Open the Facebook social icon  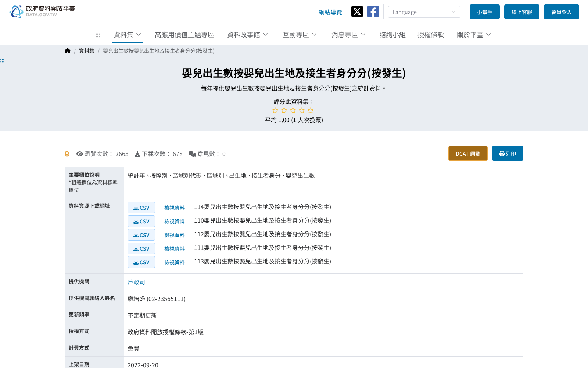pyautogui.click(x=373, y=11)
